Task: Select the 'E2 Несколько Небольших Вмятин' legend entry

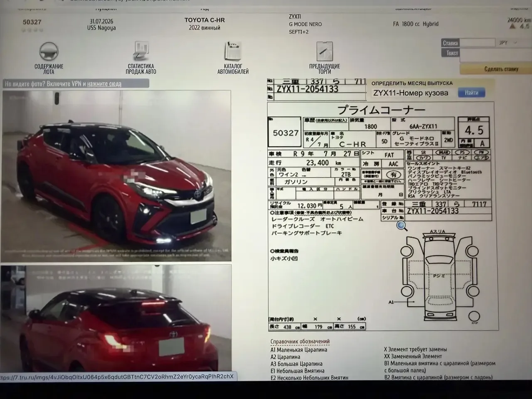Action: 309,378
